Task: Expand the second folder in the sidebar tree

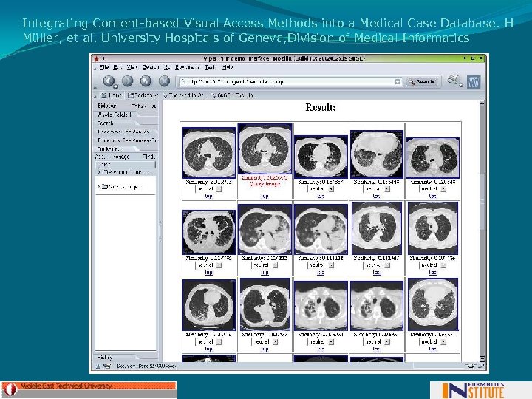Action: pyautogui.click(x=99, y=187)
